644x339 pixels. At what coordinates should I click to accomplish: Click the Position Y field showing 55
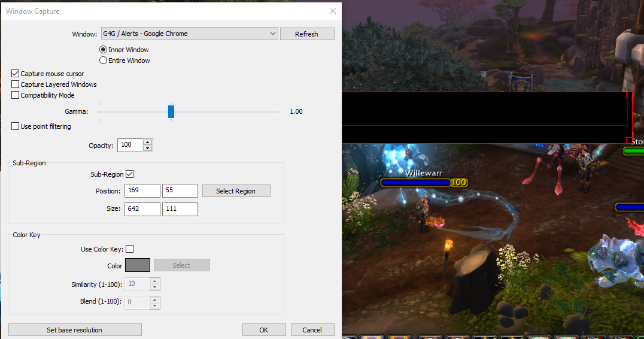180,190
